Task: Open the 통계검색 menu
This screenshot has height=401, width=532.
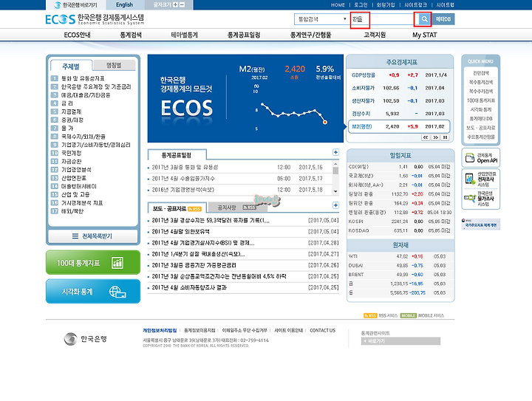Action: [x=131, y=35]
